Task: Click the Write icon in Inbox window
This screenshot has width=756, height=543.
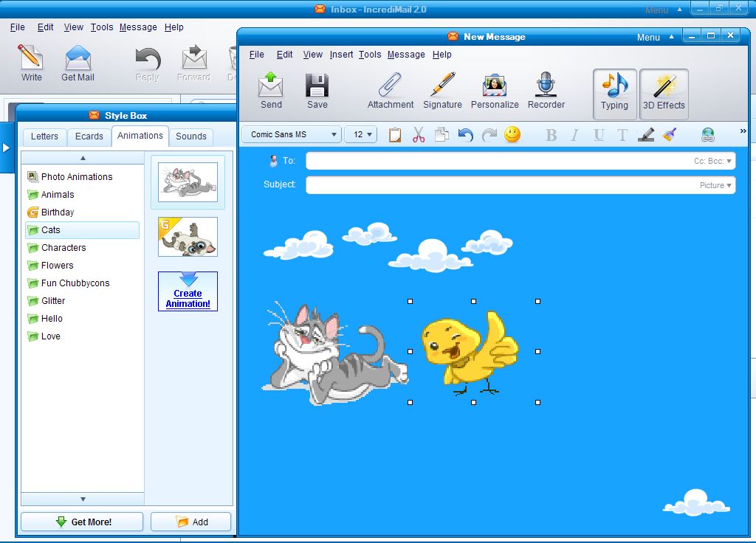Action: point(31,63)
